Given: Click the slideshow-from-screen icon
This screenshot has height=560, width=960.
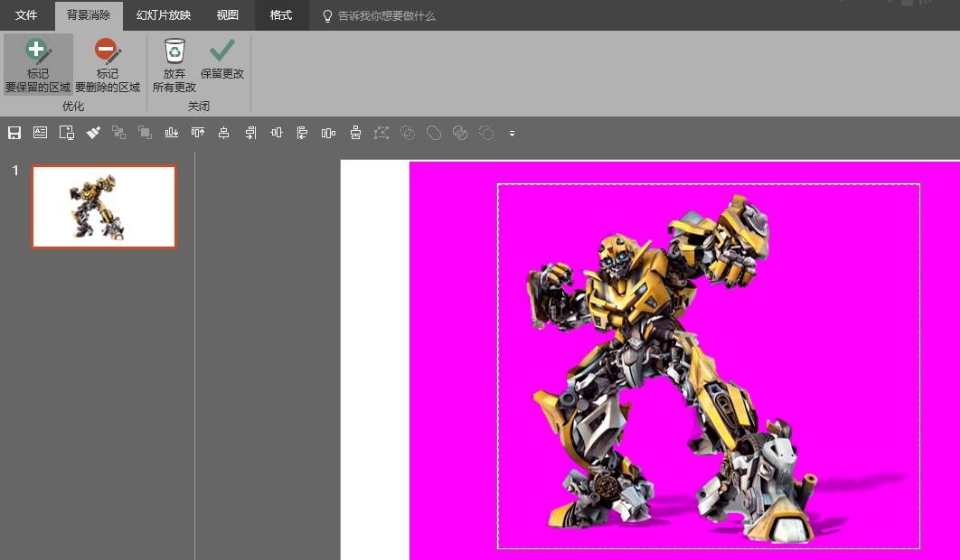Looking at the screenshot, I should (67, 133).
